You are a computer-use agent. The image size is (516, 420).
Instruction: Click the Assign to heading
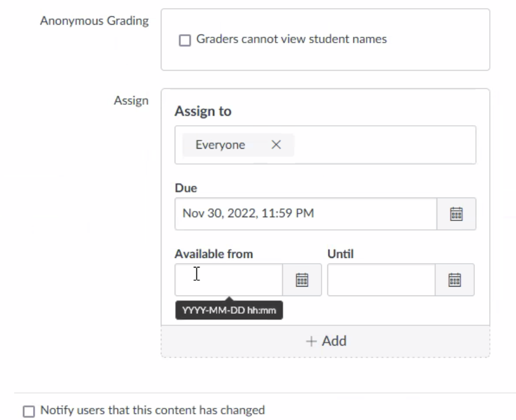coord(203,111)
